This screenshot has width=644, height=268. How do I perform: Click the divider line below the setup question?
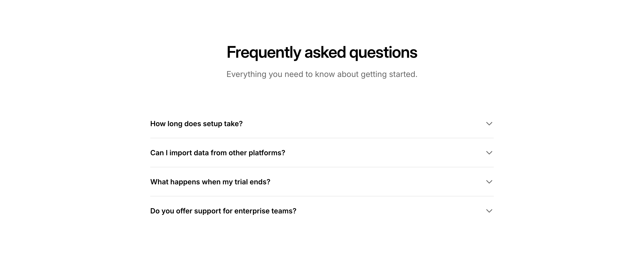(322, 138)
